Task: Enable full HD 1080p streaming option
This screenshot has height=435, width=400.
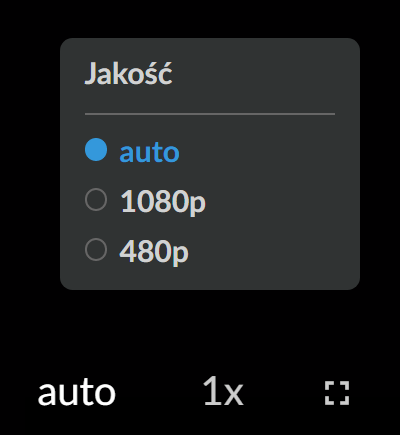Action: pyautogui.click(x=163, y=201)
